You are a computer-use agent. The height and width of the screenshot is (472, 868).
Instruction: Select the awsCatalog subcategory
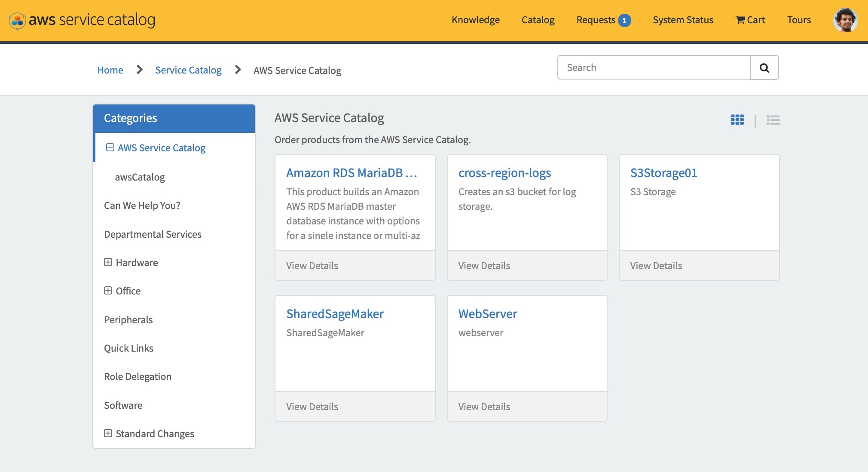(x=140, y=177)
